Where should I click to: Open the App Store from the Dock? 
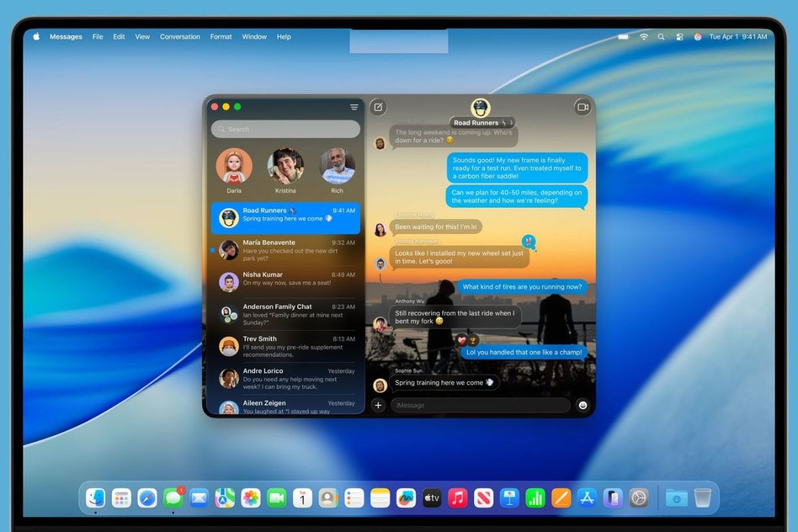click(587, 497)
